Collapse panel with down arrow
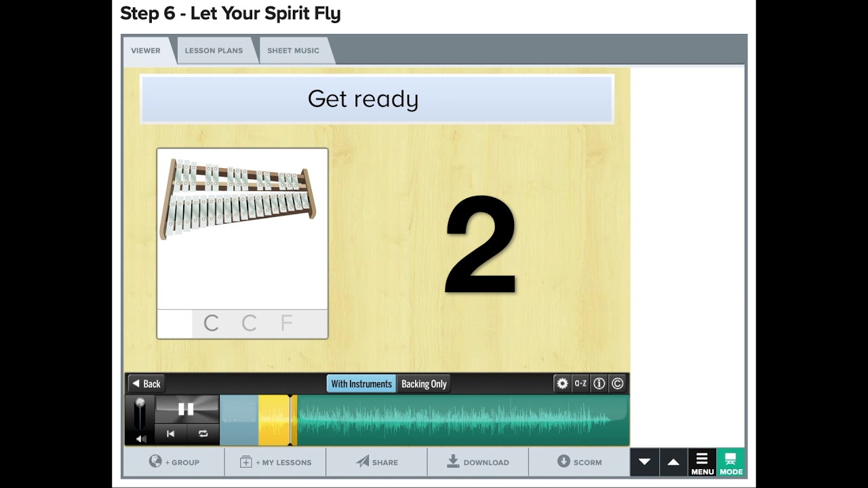Image resolution: width=868 pixels, height=488 pixels. 644,462
